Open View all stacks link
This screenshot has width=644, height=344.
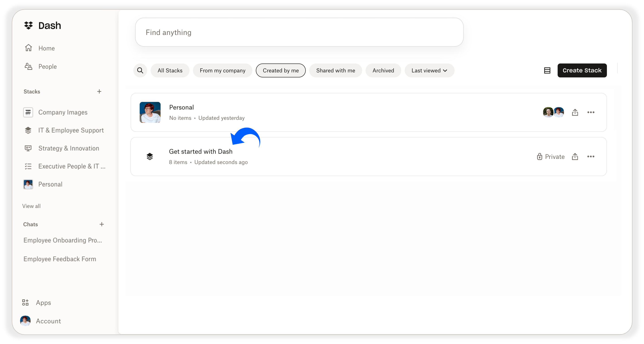tap(31, 206)
